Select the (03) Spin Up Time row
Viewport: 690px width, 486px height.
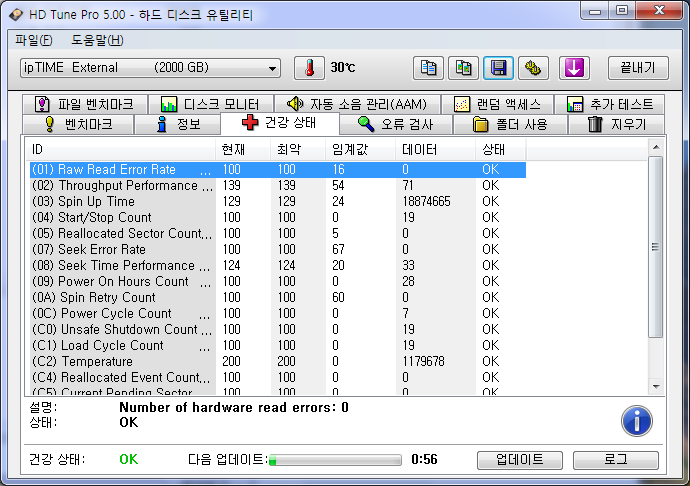278,202
